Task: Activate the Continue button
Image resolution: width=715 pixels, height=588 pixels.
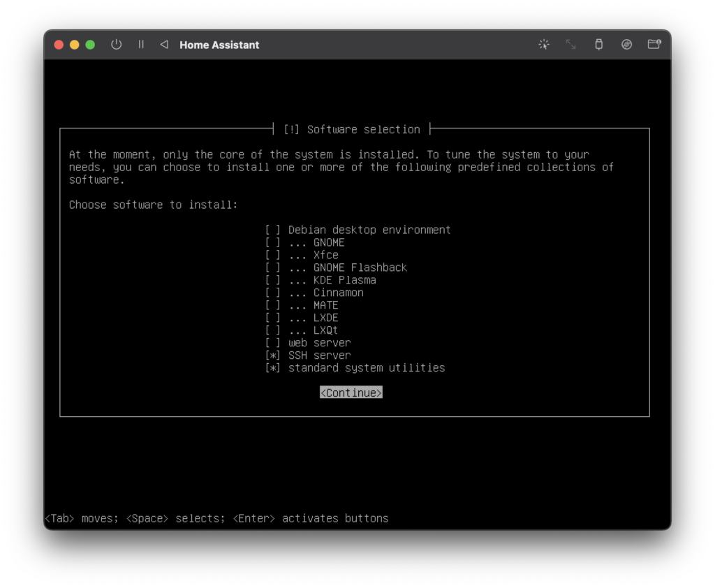Action: click(351, 392)
